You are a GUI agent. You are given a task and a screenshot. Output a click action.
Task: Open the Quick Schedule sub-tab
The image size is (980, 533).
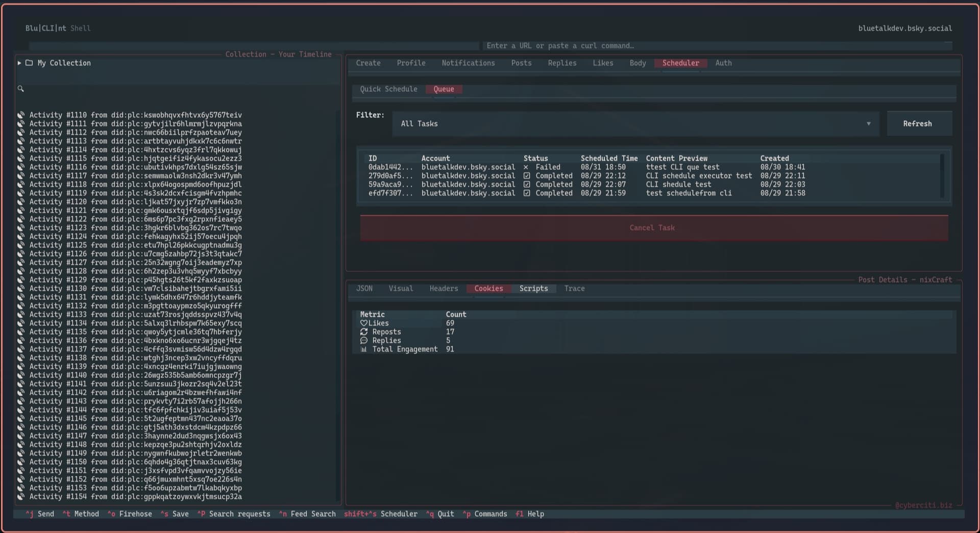click(388, 89)
